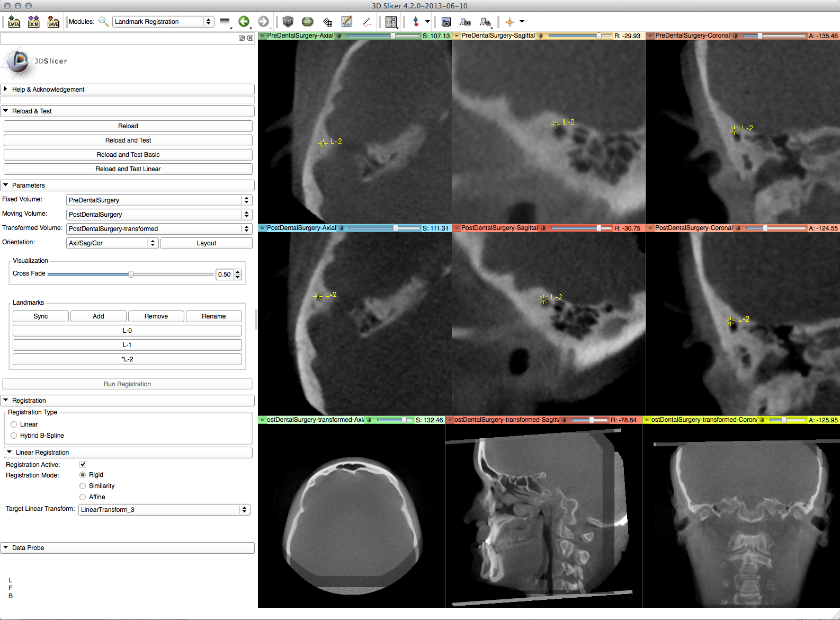Uncheck the Registration Active checkbox

(x=83, y=465)
